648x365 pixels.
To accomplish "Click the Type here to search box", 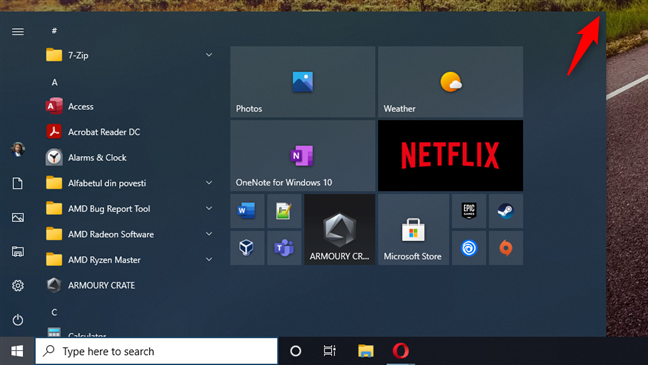I will click(x=156, y=351).
